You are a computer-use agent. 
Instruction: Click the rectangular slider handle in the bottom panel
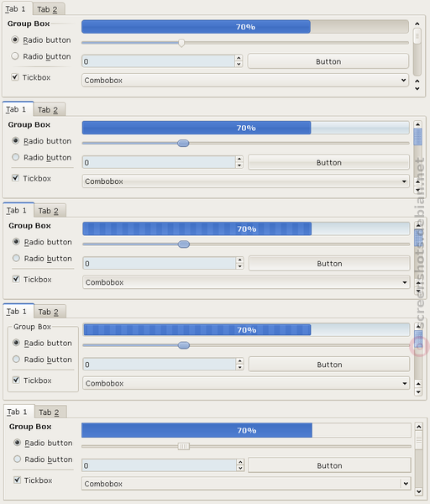coord(183,446)
